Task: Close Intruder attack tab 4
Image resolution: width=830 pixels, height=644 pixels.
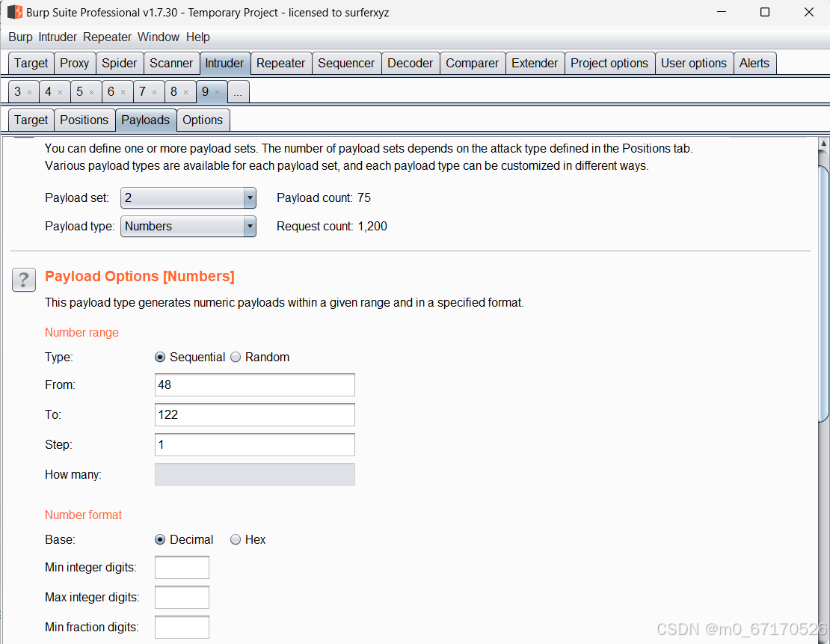Action: [61, 93]
